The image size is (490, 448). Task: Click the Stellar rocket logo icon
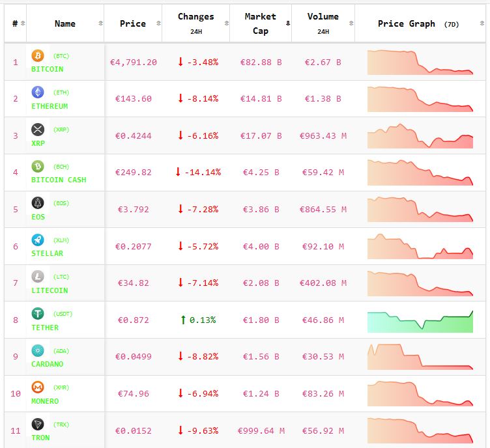click(38, 240)
